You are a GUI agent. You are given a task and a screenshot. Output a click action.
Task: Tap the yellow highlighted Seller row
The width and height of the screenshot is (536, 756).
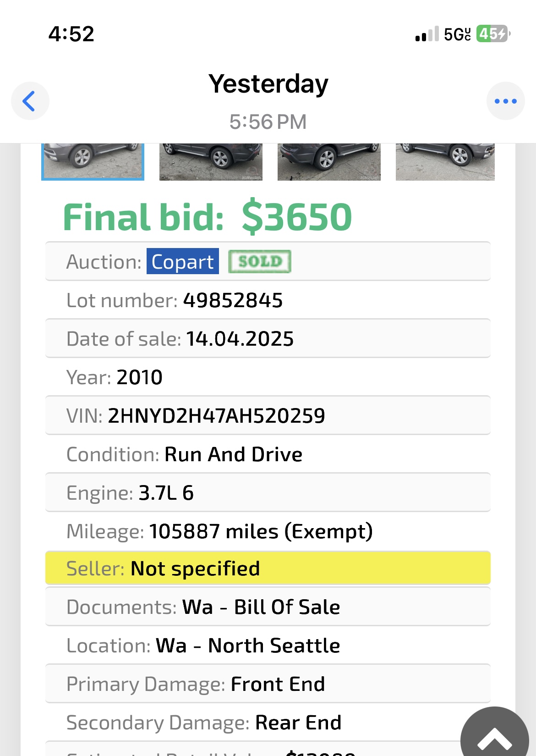268,568
